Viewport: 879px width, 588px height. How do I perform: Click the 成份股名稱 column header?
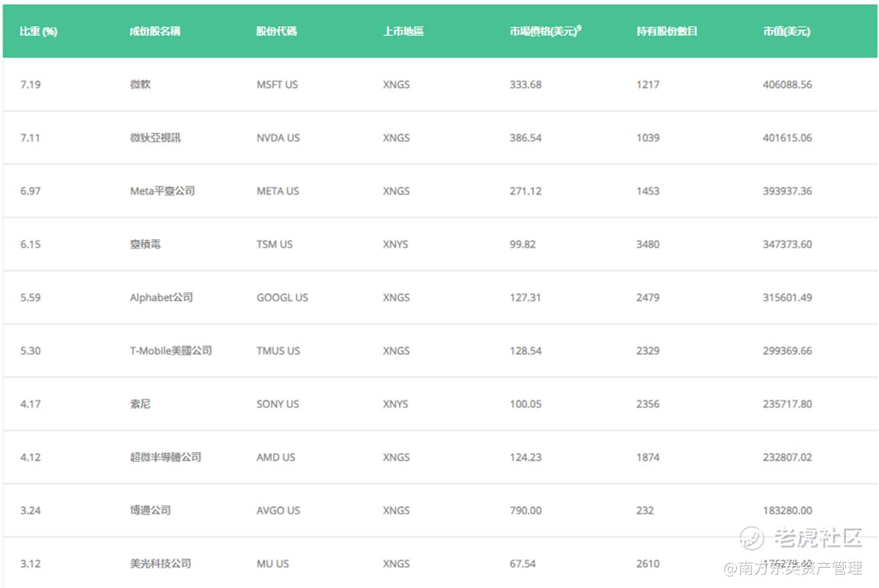[155, 31]
